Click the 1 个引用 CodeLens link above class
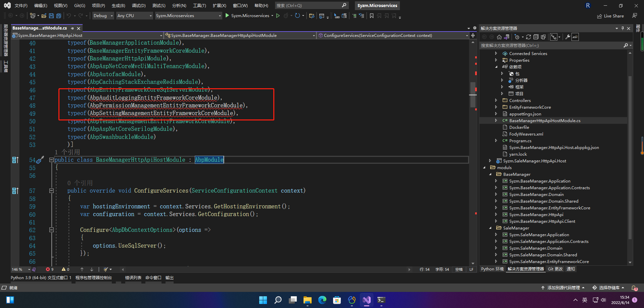644x308 pixels. (67, 152)
